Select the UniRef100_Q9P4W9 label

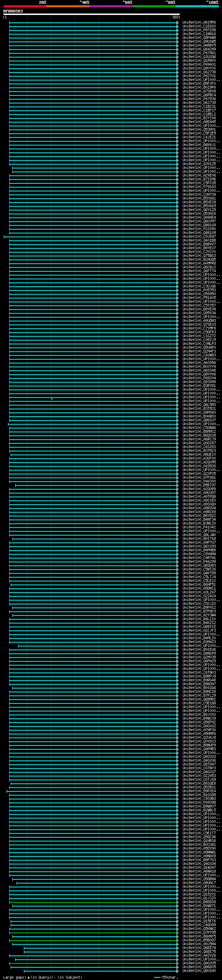point(199,38)
